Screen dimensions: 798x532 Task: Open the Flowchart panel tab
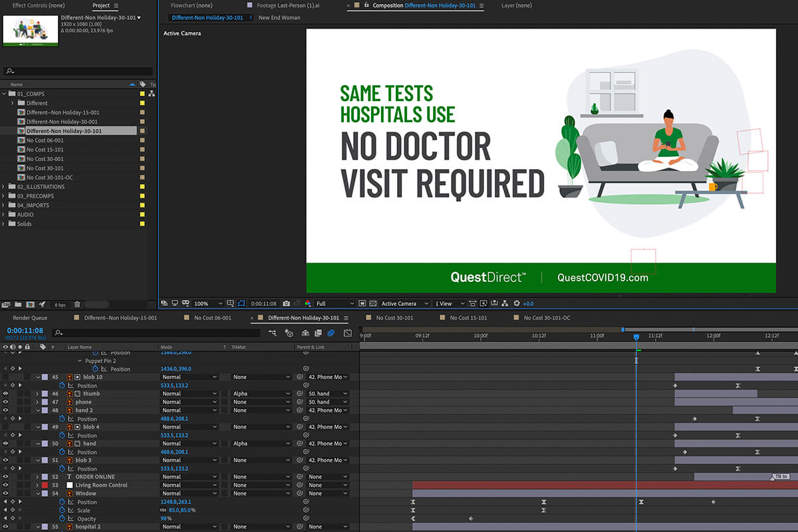(193, 5)
